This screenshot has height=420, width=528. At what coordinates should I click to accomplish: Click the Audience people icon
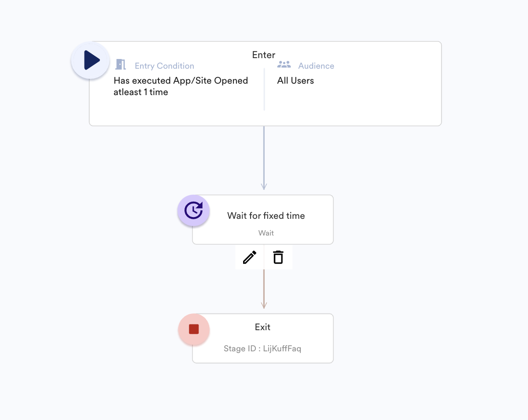coord(284,65)
